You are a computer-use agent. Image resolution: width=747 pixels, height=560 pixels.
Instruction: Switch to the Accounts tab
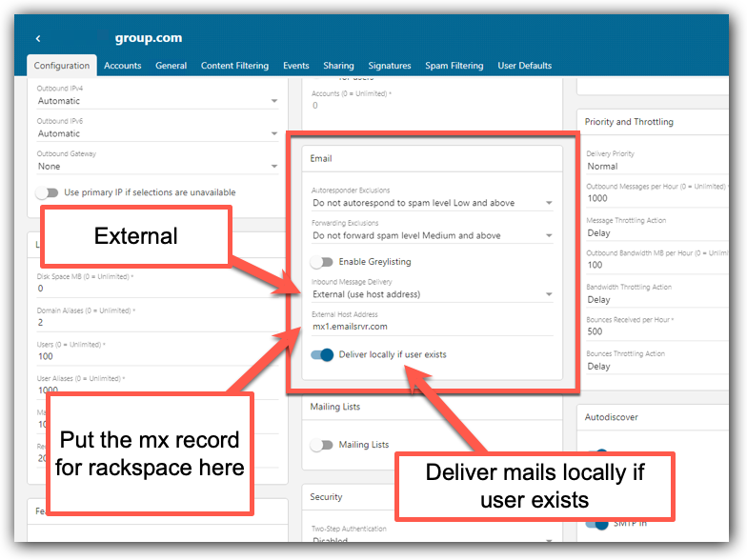coord(122,66)
